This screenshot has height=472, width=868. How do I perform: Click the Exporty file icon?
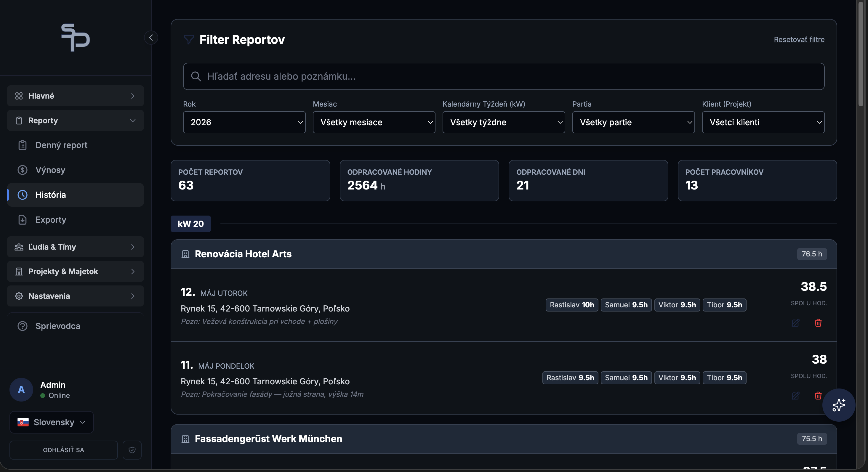click(x=22, y=220)
